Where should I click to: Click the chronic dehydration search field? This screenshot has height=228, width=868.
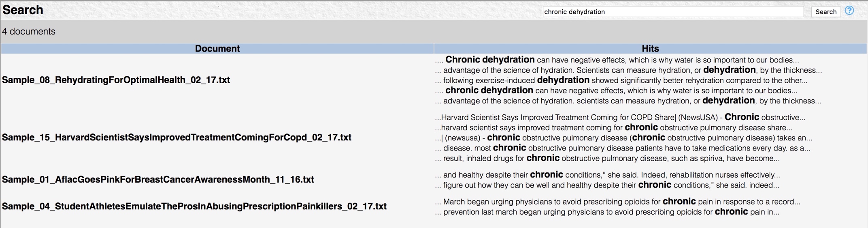click(672, 12)
